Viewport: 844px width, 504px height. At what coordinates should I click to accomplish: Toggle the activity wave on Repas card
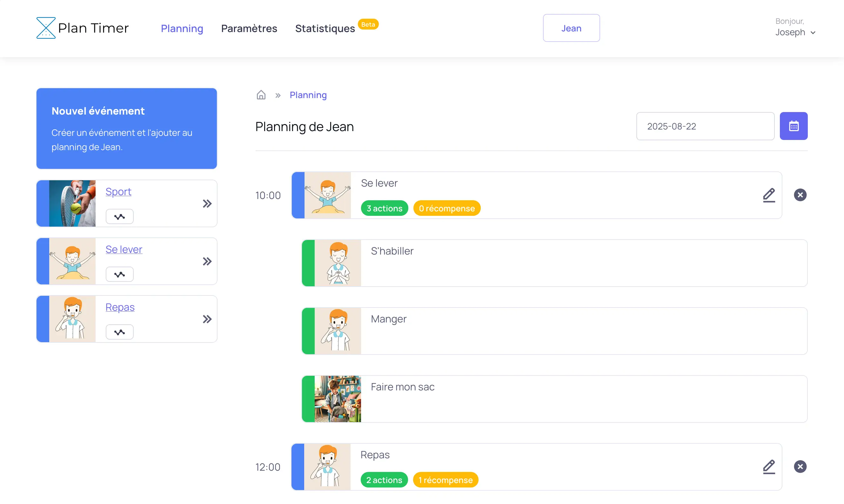pyautogui.click(x=119, y=332)
